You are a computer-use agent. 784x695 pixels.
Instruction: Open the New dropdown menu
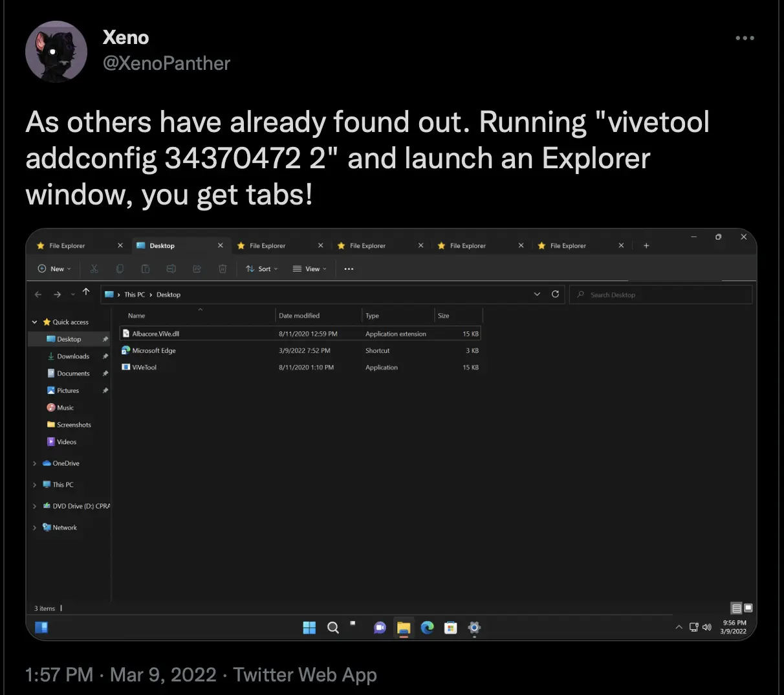coord(54,269)
